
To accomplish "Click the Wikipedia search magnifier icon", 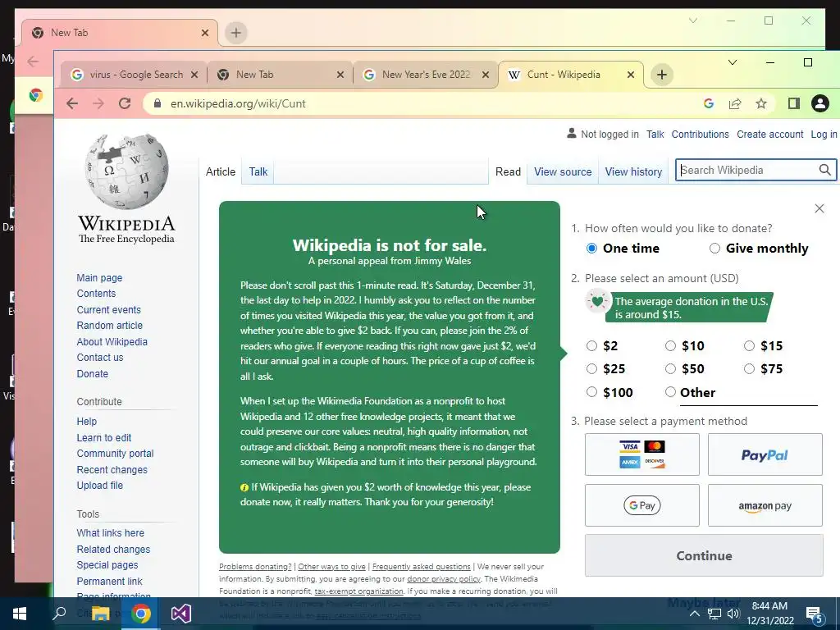I will click(825, 170).
